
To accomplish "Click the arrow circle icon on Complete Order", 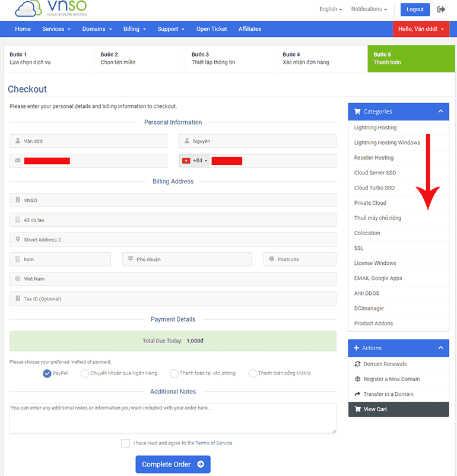I will (x=201, y=464).
